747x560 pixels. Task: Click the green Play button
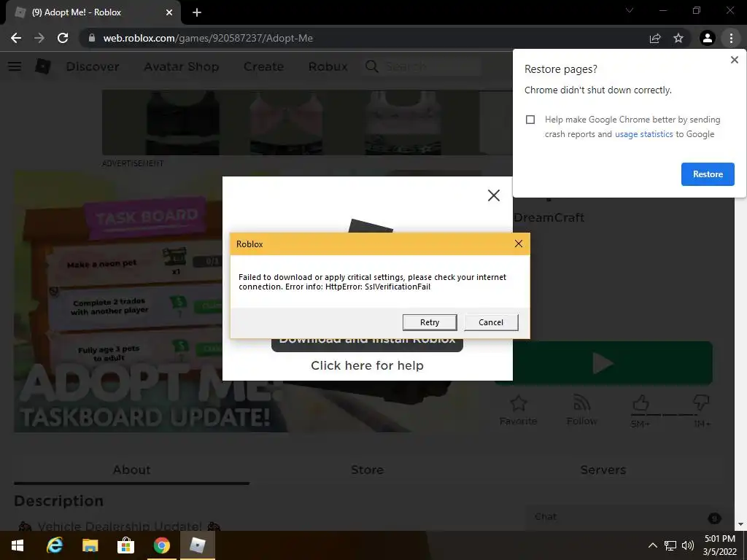[603, 363]
